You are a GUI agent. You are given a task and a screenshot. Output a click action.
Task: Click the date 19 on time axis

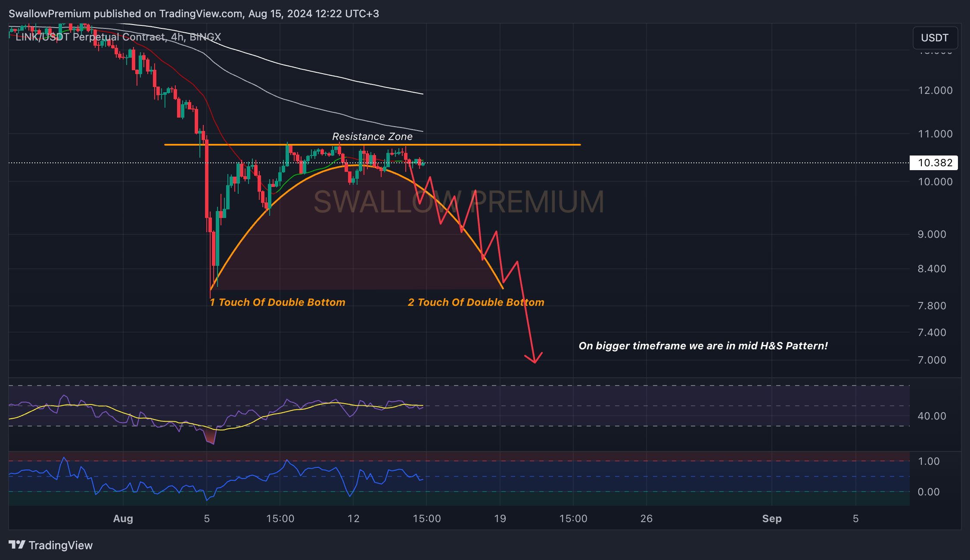(x=500, y=519)
